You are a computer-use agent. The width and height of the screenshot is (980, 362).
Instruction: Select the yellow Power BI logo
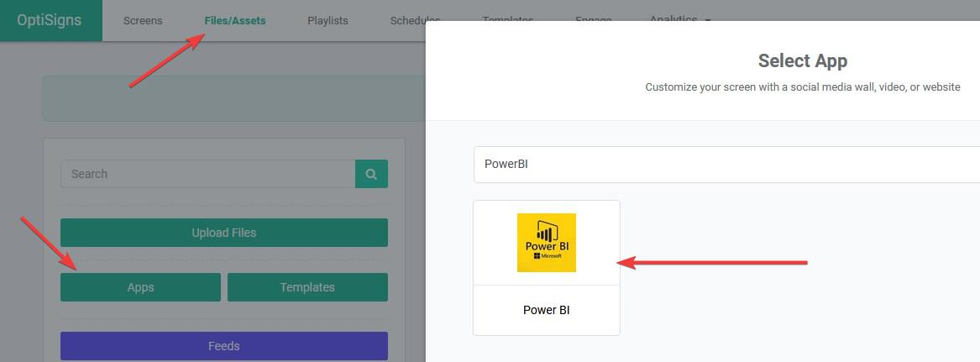[547, 243]
